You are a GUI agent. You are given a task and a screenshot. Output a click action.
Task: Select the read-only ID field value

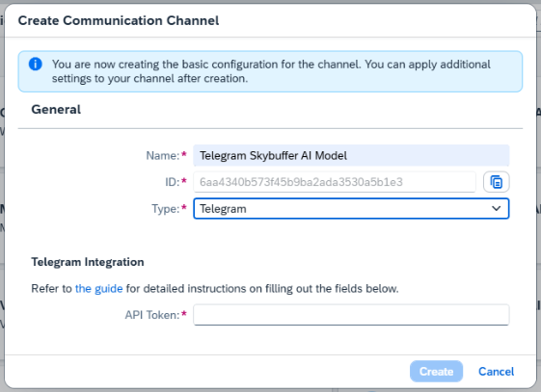pos(335,182)
